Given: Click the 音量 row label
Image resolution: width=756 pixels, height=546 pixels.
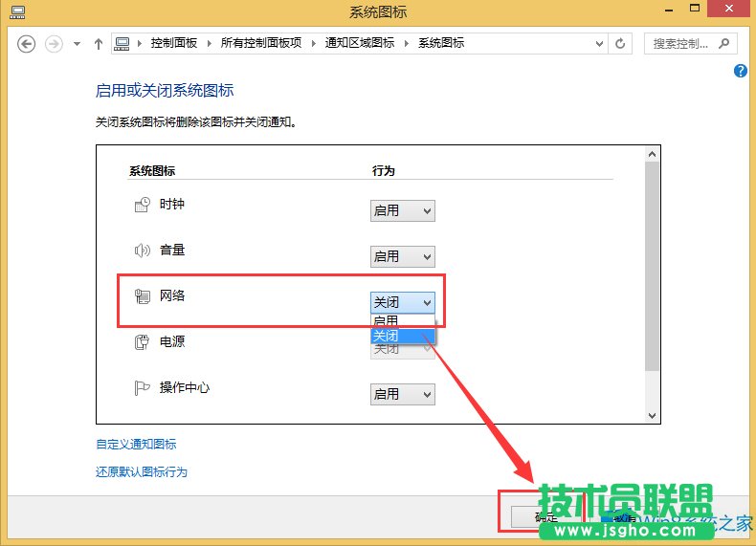Looking at the screenshot, I should (x=172, y=250).
